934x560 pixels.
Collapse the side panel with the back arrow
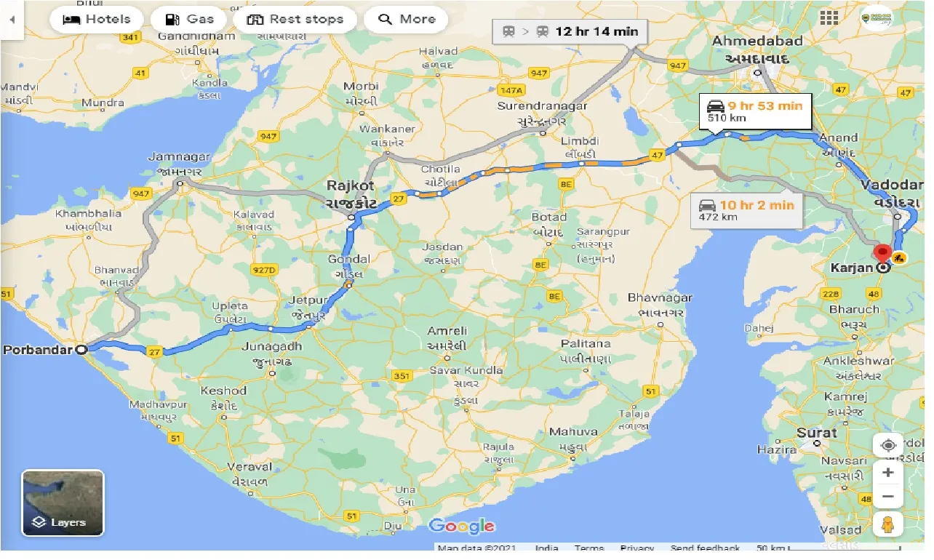coord(12,20)
